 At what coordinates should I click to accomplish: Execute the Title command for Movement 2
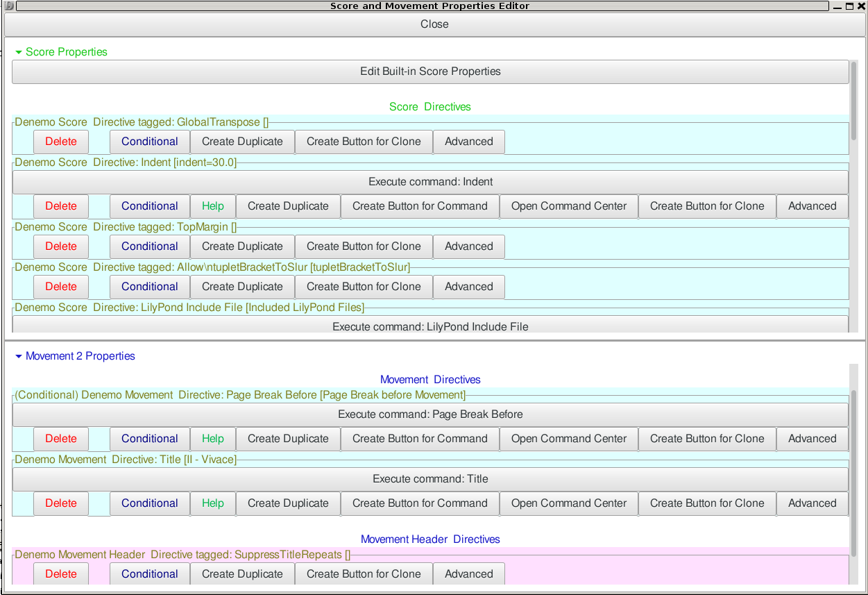pos(430,478)
